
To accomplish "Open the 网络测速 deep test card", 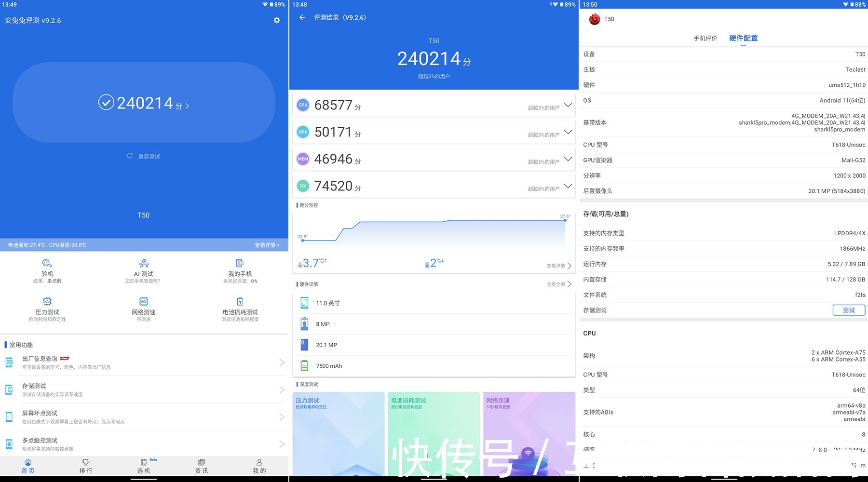I will coord(529,434).
